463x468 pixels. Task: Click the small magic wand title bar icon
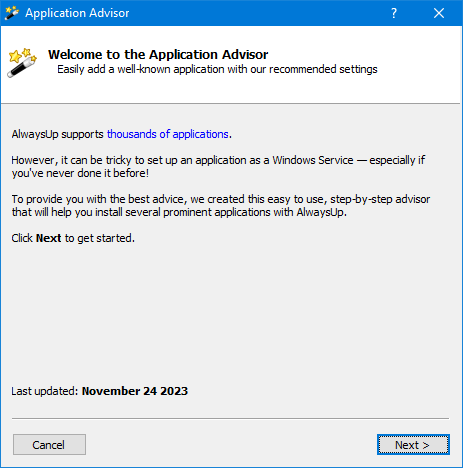[x=12, y=13]
